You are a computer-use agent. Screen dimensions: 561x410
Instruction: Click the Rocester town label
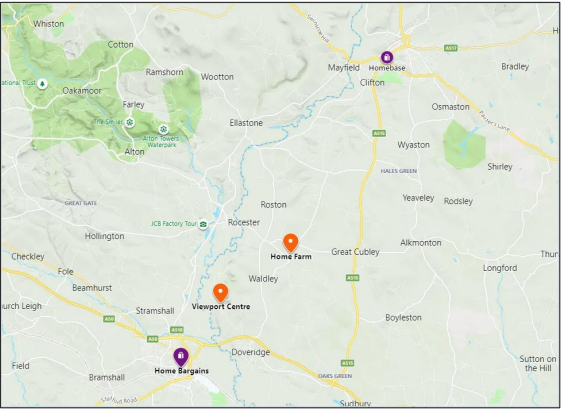click(x=244, y=222)
